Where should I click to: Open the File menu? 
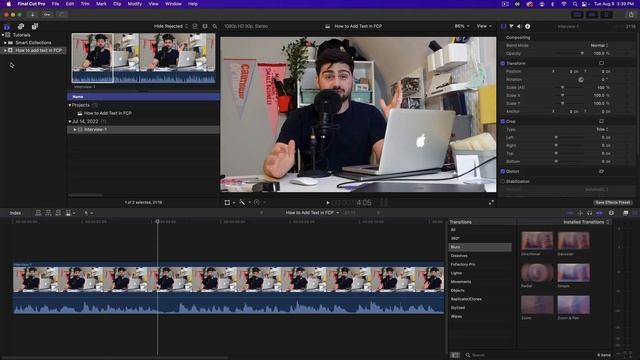[55, 4]
